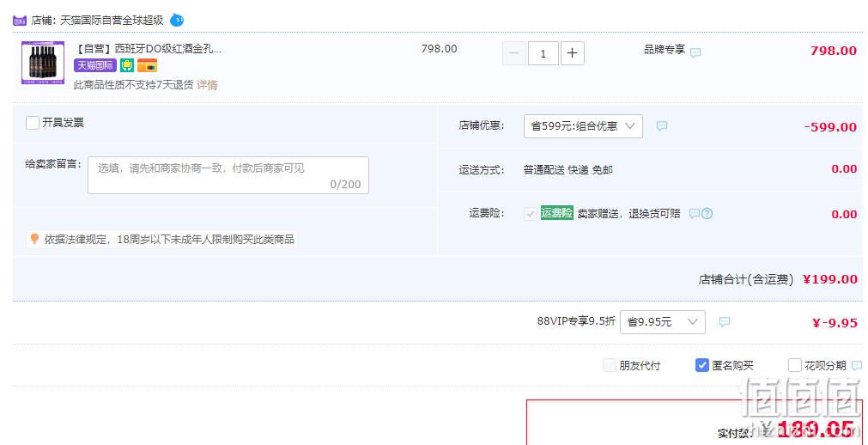Click info icon next to 花呗分期
Image resolution: width=868 pixels, height=445 pixels.
click(x=856, y=365)
